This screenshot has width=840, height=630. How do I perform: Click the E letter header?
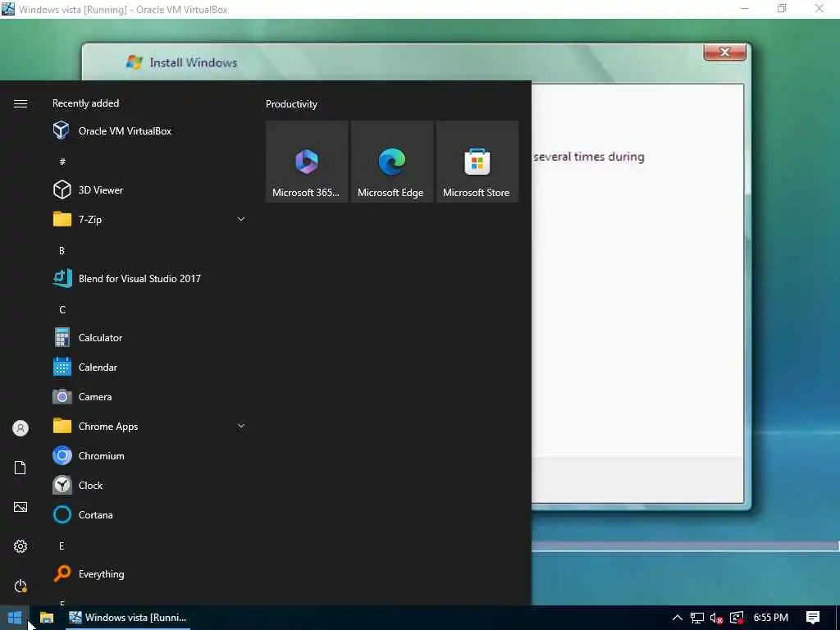(62, 546)
